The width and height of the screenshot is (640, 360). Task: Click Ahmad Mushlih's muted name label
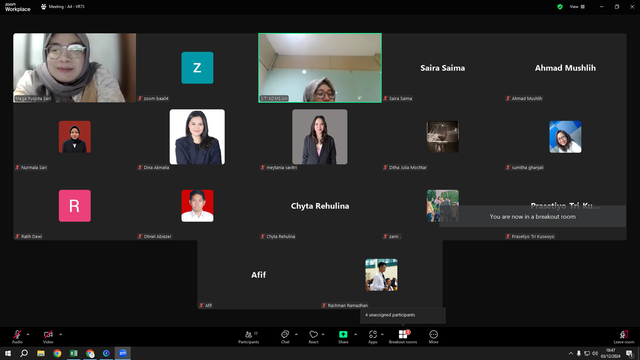tap(524, 98)
